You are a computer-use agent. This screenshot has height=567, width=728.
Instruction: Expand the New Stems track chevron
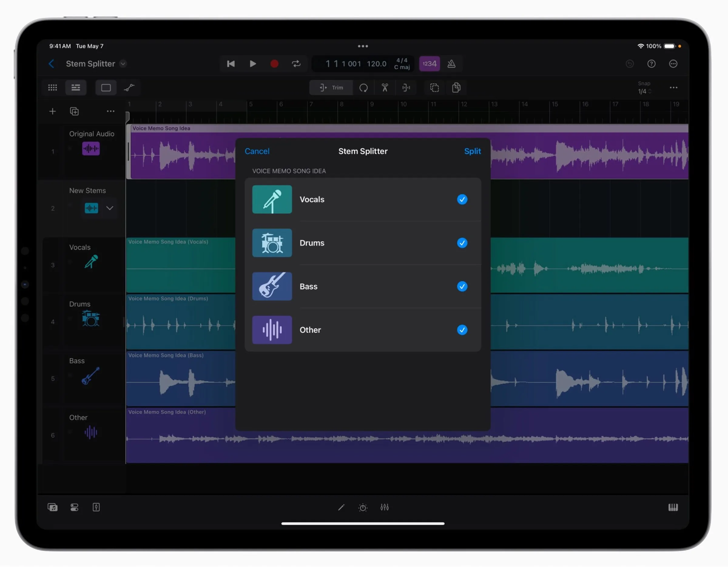[x=110, y=208]
